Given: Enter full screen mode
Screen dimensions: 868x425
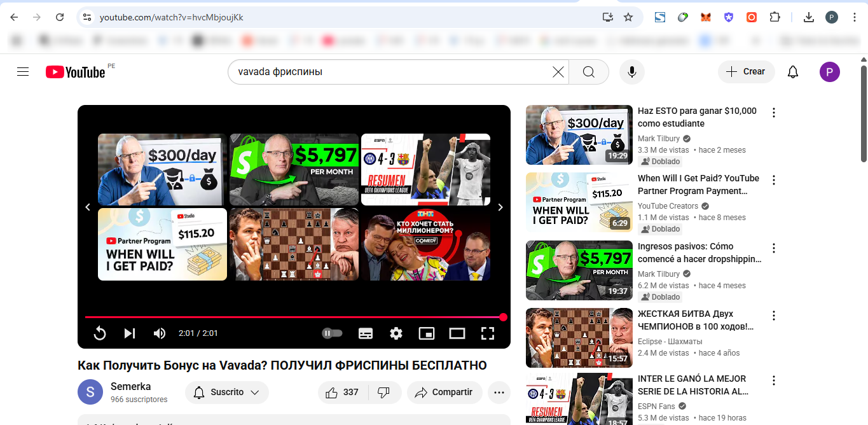Looking at the screenshot, I should tap(488, 333).
